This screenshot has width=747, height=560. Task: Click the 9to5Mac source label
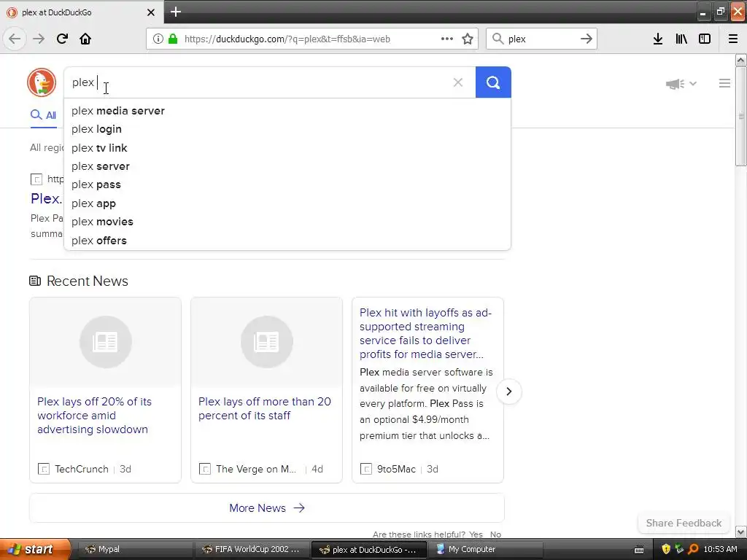pyautogui.click(x=396, y=469)
